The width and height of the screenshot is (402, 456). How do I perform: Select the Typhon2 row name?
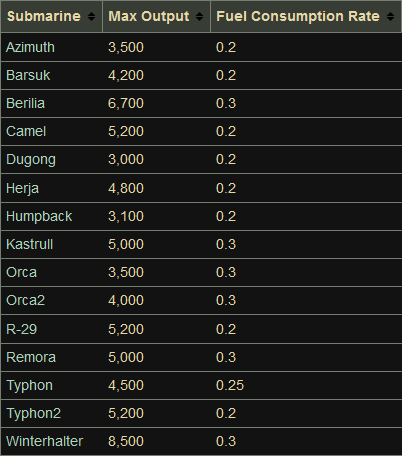[x=34, y=413]
